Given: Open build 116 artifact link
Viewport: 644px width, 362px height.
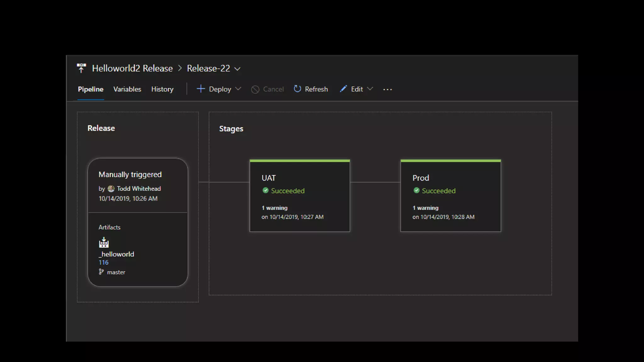Looking at the screenshot, I should 103,262.
